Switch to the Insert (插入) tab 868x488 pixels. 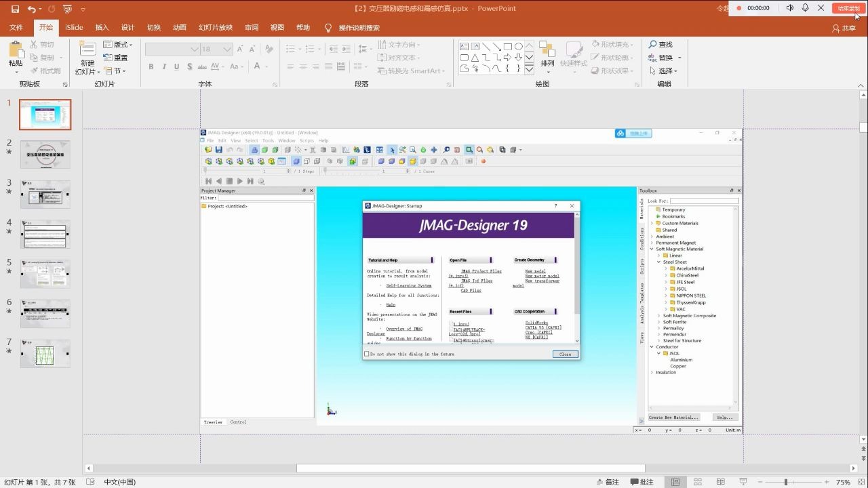point(102,28)
